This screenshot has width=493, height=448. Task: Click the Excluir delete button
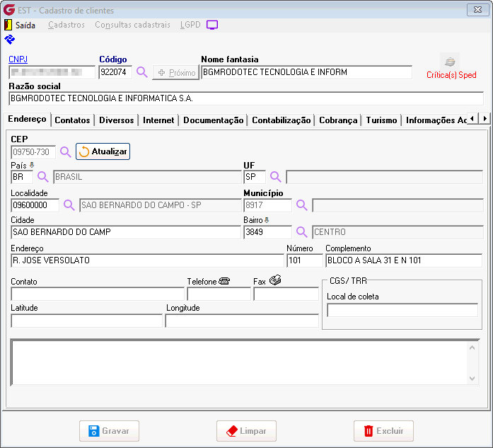tap(383, 431)
